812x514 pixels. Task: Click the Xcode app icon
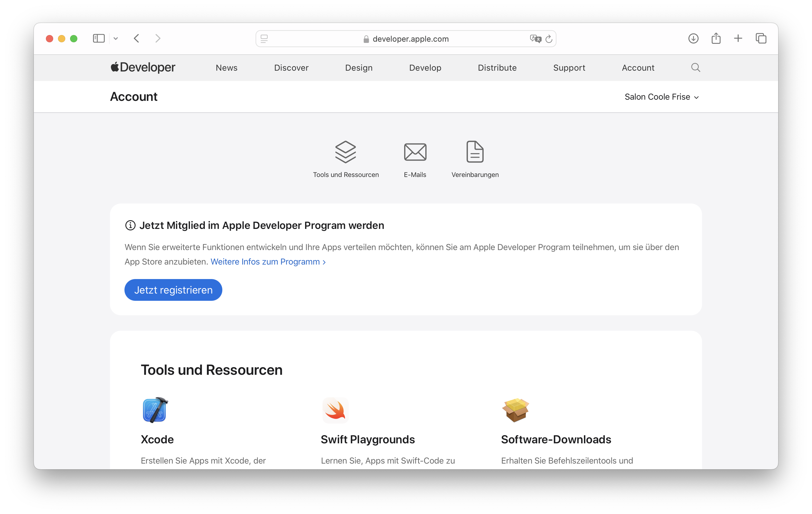click(x=155, y=410)
